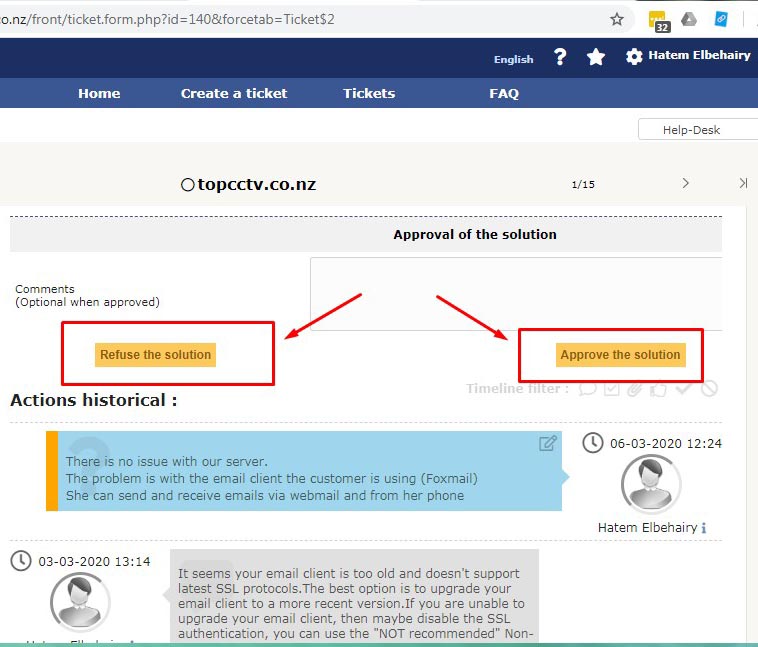
Task: Click Approve the solution button
Action: click(x=620, y=355)
